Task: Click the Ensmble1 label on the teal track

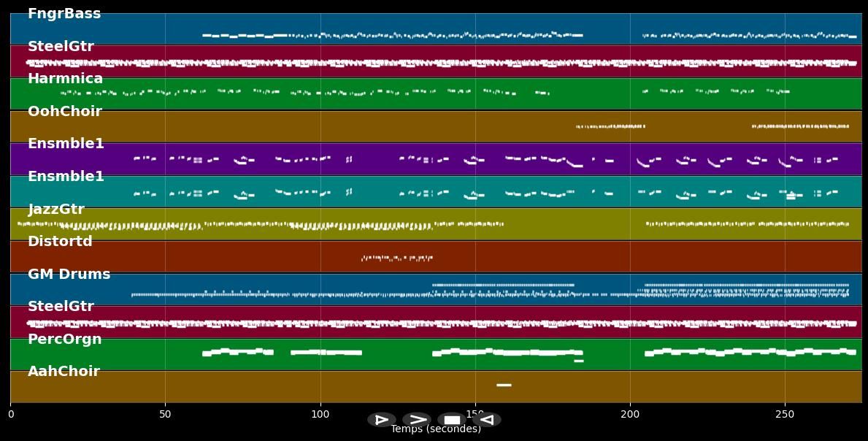Action: [x=66, y=177]
